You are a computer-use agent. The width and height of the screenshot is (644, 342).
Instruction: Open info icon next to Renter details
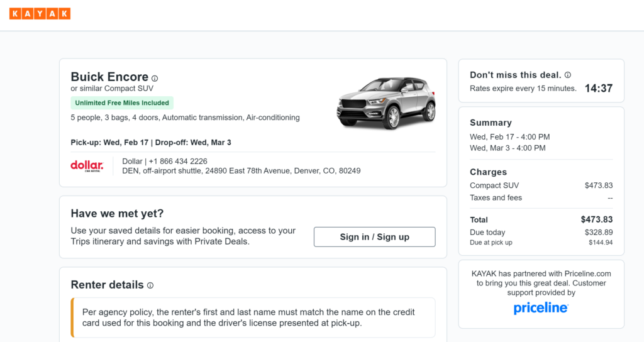pyautogui.click(x=150, y=285)
